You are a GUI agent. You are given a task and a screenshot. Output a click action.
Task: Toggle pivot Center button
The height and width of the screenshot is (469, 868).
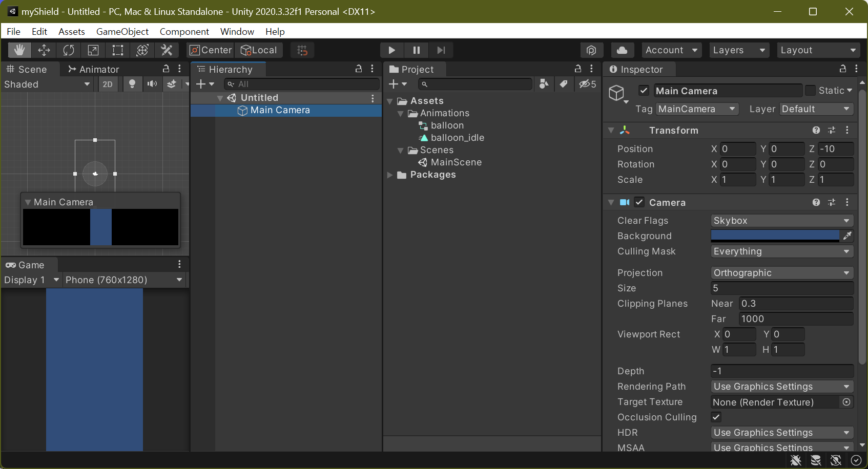click(211, 50)
